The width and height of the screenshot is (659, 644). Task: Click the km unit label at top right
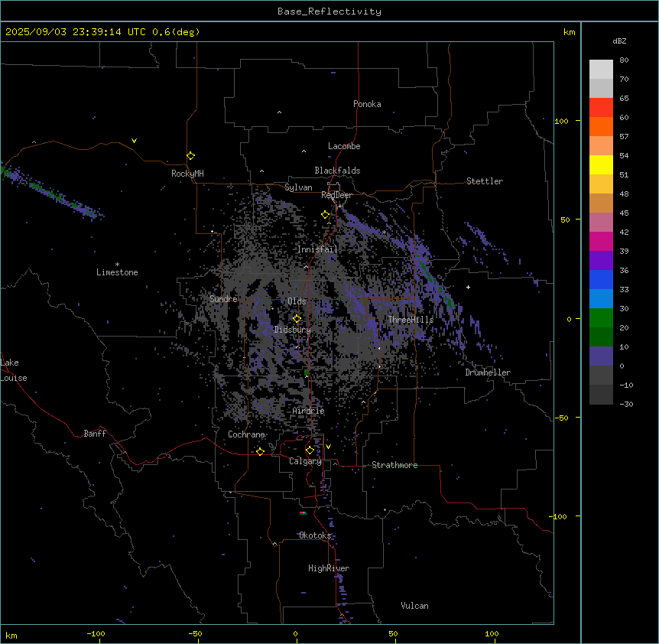click(570, 32)
